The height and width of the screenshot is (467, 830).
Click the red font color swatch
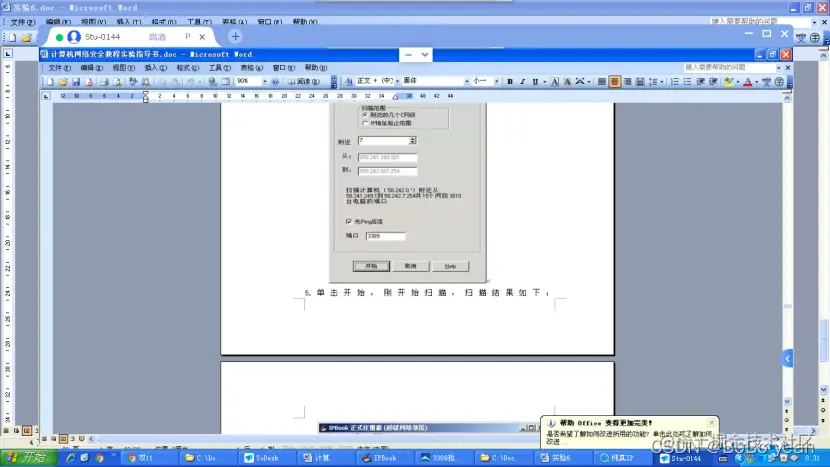pyautogui.click(x=747, y=82)
